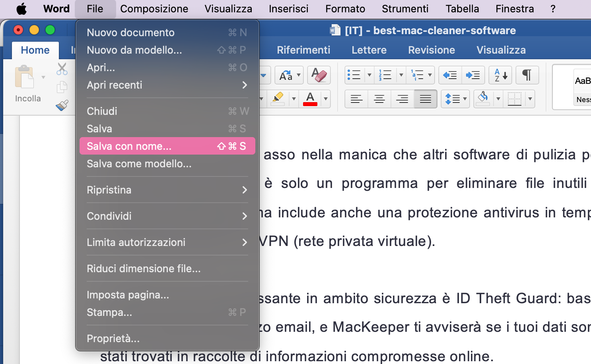This screenshot has height=364, width=591.
Task: Switch to the Lettere ribbon tab
Action: 369,50
